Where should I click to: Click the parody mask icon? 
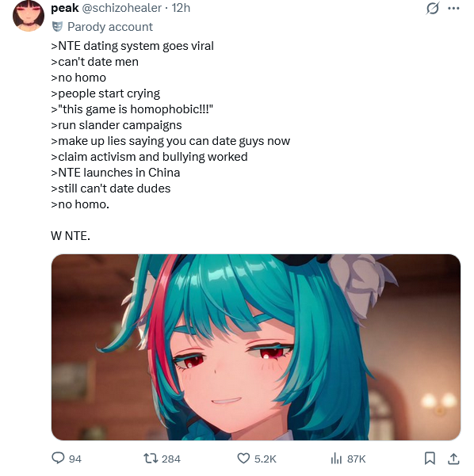[x=57, y=27]
